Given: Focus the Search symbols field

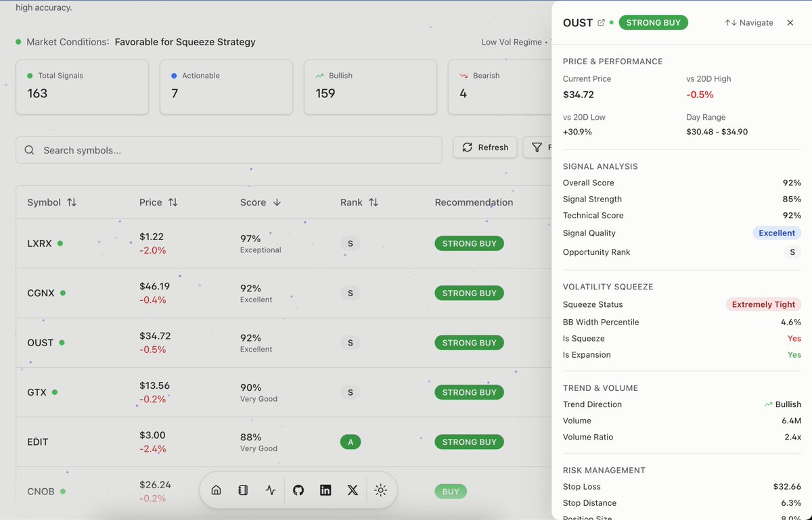Looking at the screenshot, I should [229, 150].
